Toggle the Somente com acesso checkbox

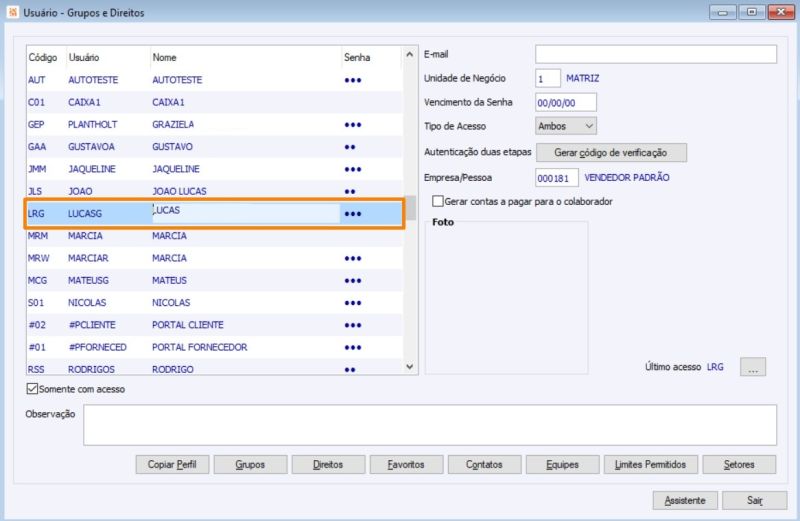[32, 389]
